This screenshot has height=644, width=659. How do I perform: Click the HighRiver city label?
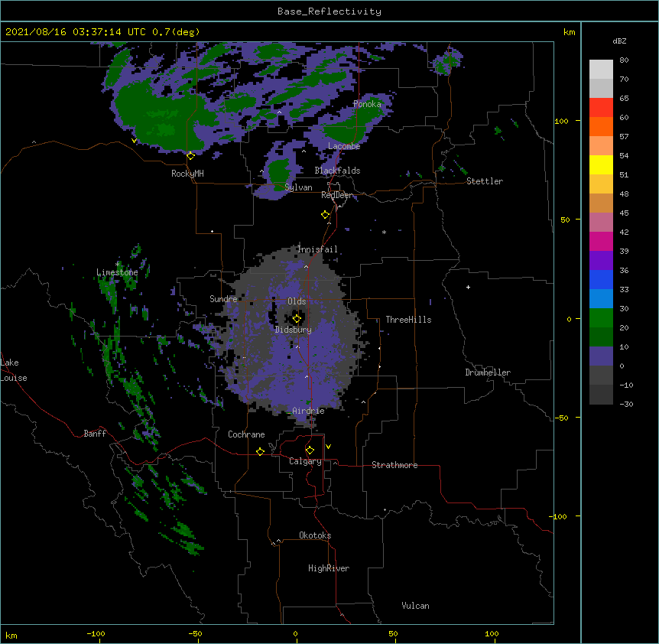tap(329, 568)
